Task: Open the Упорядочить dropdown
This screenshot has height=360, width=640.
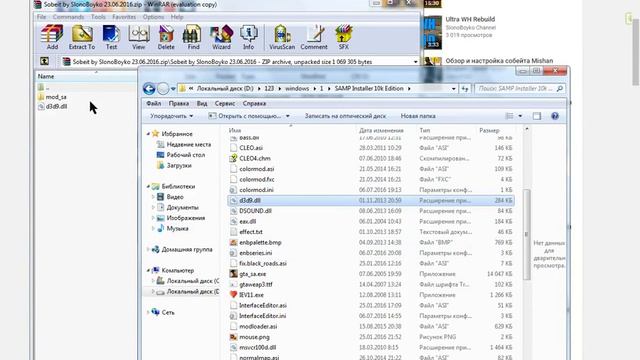Action: [171, 116]
